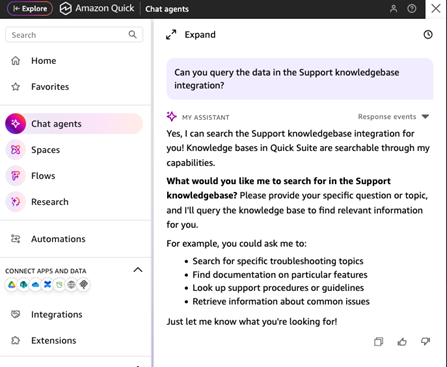The height and width of the screenshot is (367, 447).
Task: Give the response a thumbs up
Action: click(x=402, y=342)
